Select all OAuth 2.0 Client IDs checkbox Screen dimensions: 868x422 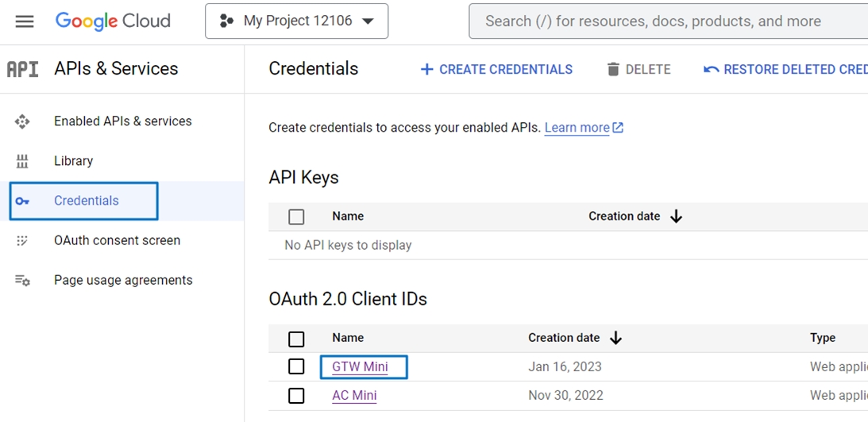point(296,339)
